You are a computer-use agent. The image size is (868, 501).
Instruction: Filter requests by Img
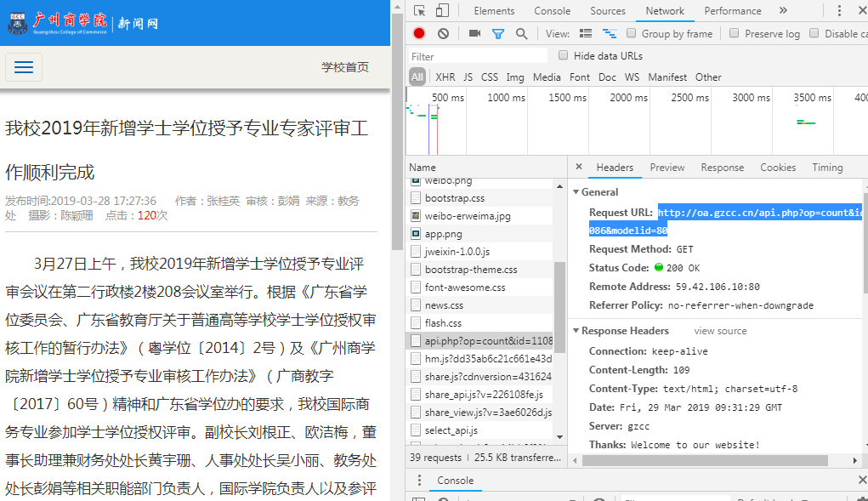pos(515,77)
